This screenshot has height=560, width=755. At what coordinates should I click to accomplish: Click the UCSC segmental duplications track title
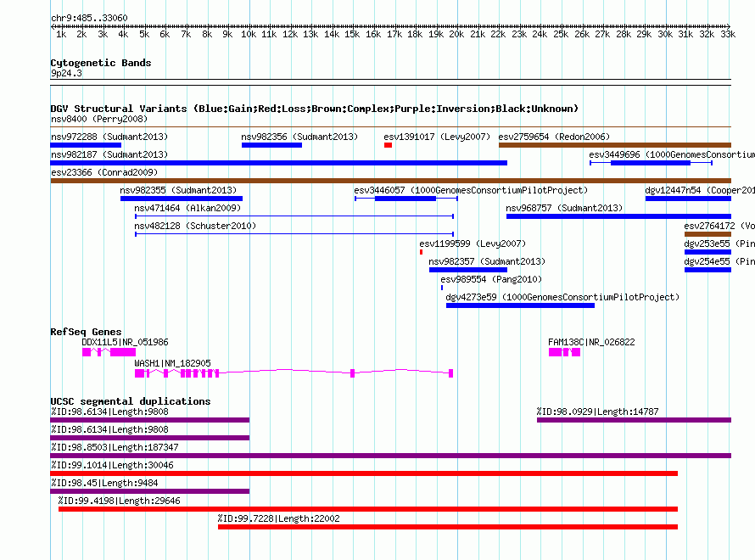click(x=131, y=401)
